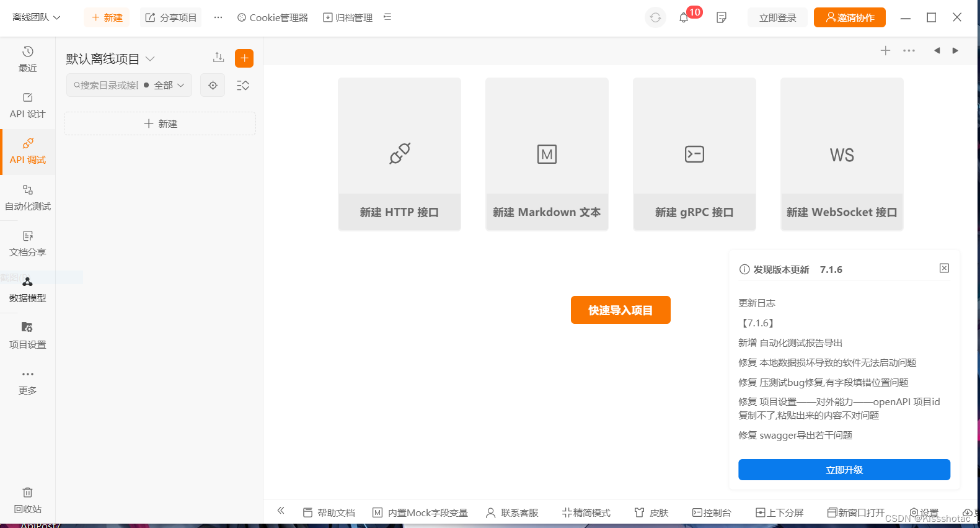Click the sync refresh icon in the top bar

[x=655, y=17]
